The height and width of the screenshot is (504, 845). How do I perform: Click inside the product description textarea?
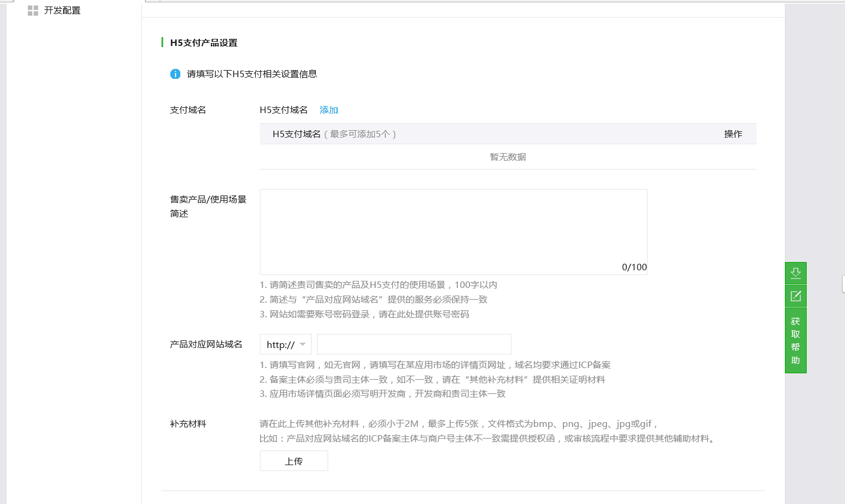(x=453, y=230)
